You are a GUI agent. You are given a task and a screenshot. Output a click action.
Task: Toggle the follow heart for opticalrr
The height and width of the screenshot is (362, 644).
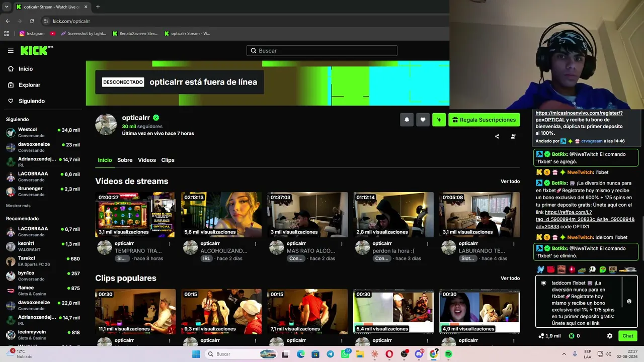(x=423, y=120)
